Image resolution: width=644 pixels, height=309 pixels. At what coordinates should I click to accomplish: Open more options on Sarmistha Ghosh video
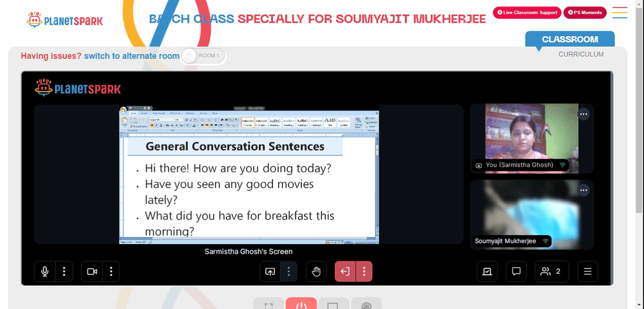pos(583,114)
